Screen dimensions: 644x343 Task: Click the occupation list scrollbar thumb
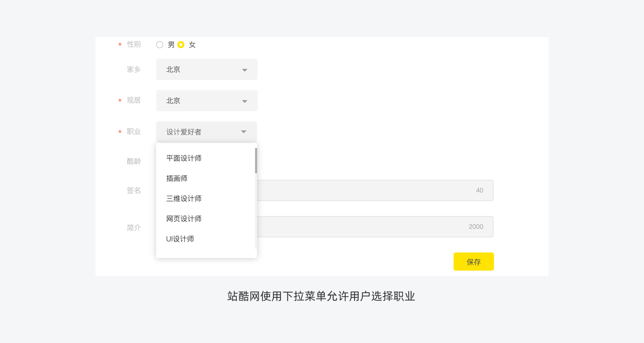[x=256, y=160]
